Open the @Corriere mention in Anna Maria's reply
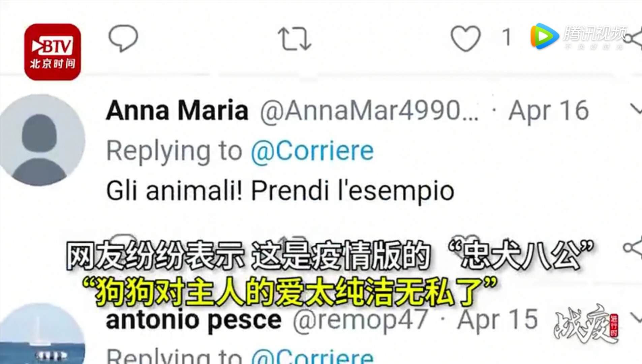642x364 pixels. tap(312, 151)
